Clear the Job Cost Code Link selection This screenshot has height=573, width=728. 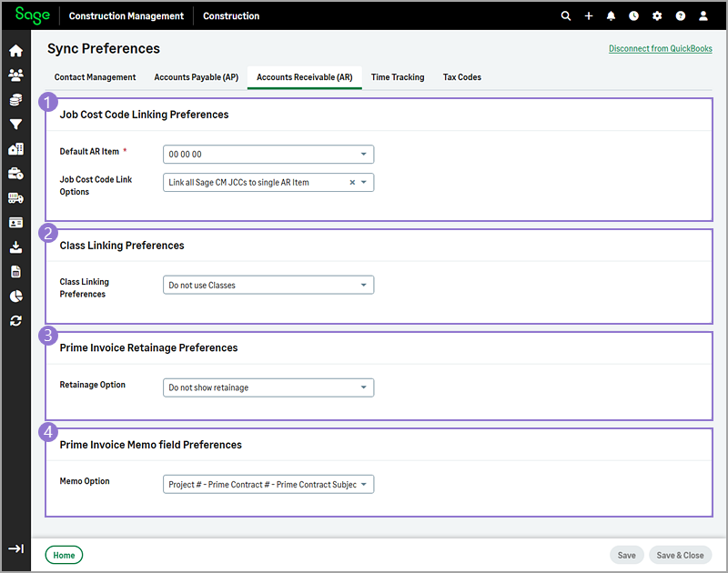pos(352,183)
